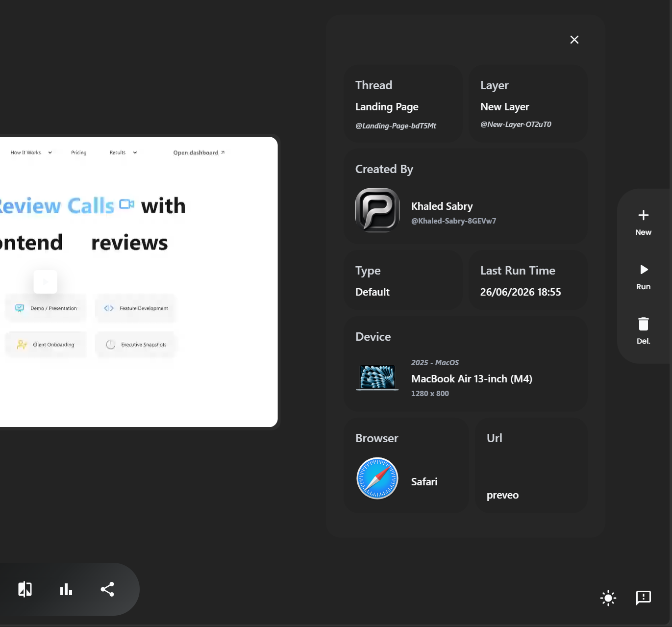Image resolution: width=672 pixels, height=627 pixels.
Task: Click the 2025 - MacOS label
Action: coord(435,363)
